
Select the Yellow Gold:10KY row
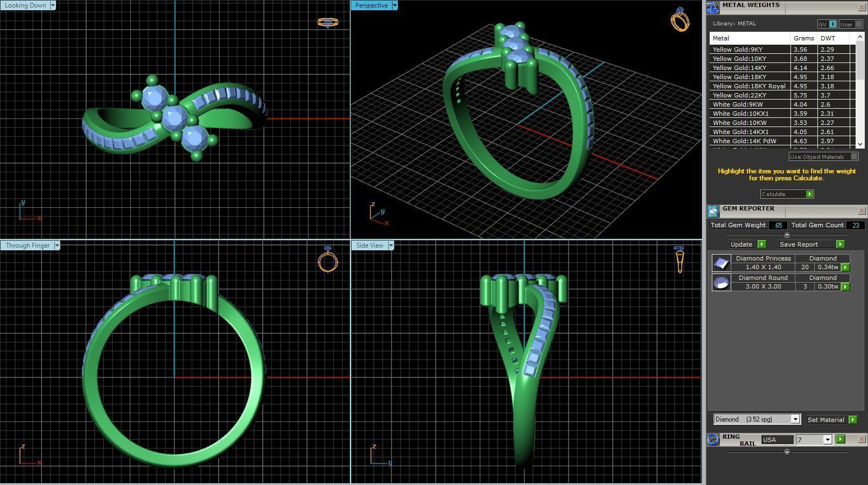(x=782, y=59)
